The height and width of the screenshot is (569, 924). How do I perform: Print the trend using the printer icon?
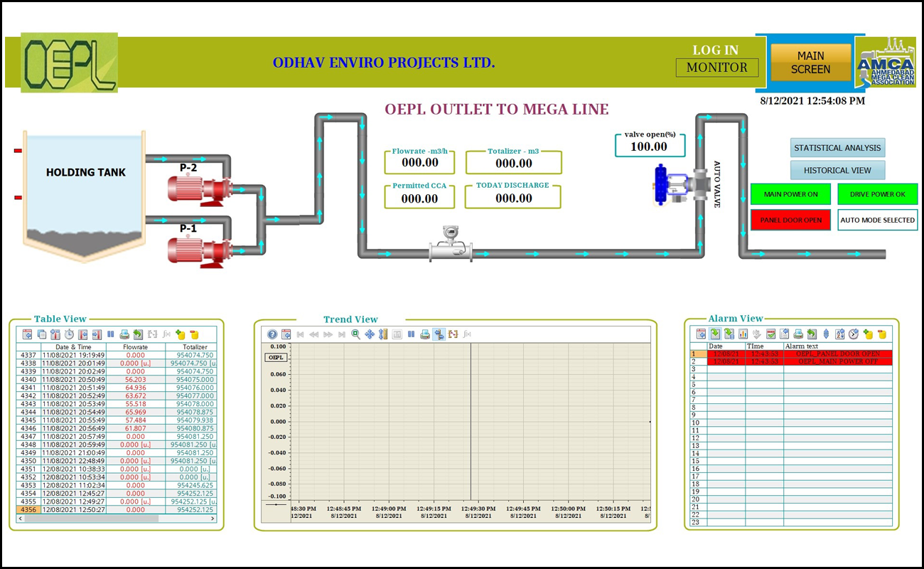point(425,334)
